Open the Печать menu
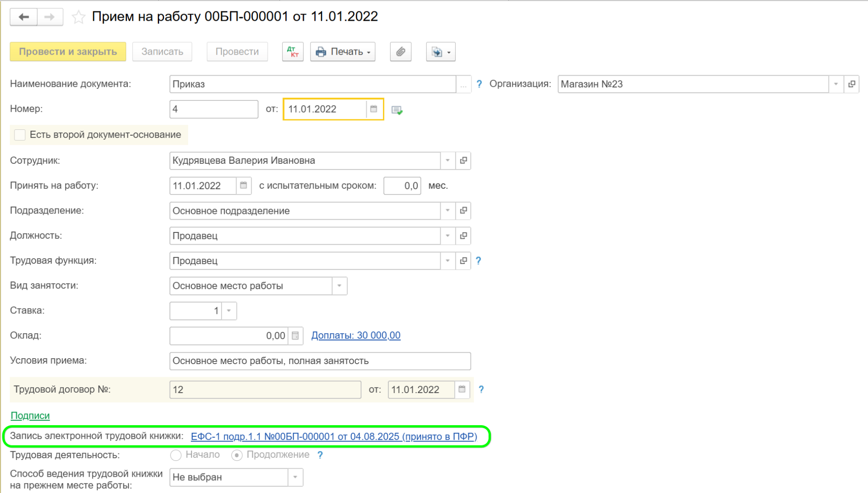The image size is (868, 493). pyautogui.click(x=343, y=52)
